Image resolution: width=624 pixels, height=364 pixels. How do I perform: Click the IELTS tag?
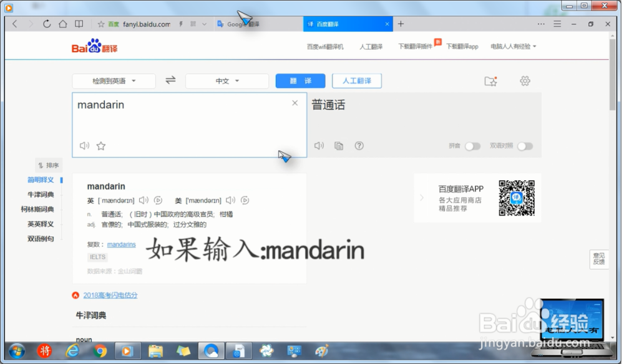(x=97, y=257)
